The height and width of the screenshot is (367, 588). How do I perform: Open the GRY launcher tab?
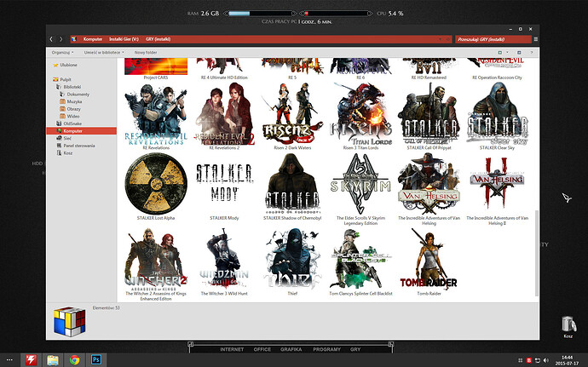pos(355,349)
